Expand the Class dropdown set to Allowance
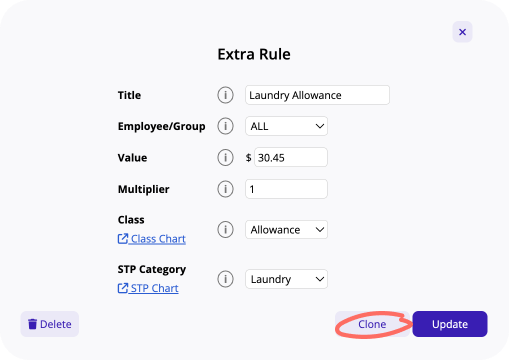 pos(287,229)
